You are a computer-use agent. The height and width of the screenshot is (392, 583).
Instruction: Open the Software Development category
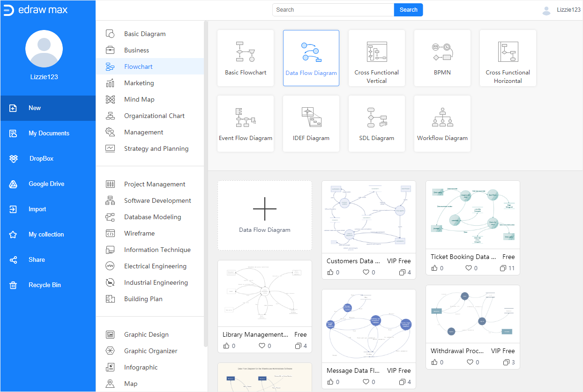(157, 200)
